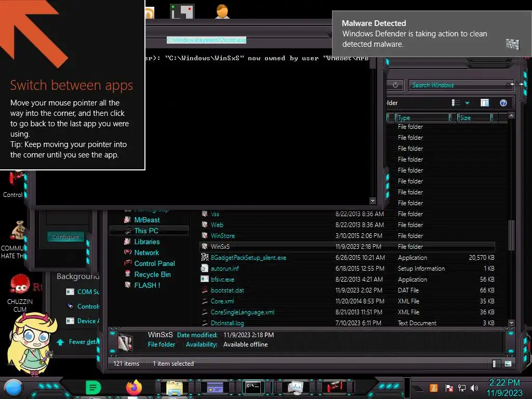532x399 pixels.
Task: Click the bfsvc.exe file icon
Action: coord(205,279)
